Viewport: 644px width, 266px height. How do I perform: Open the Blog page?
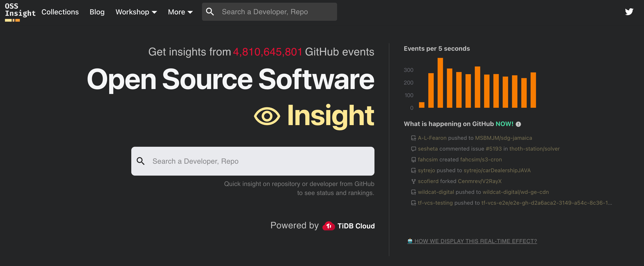point(97,12)
